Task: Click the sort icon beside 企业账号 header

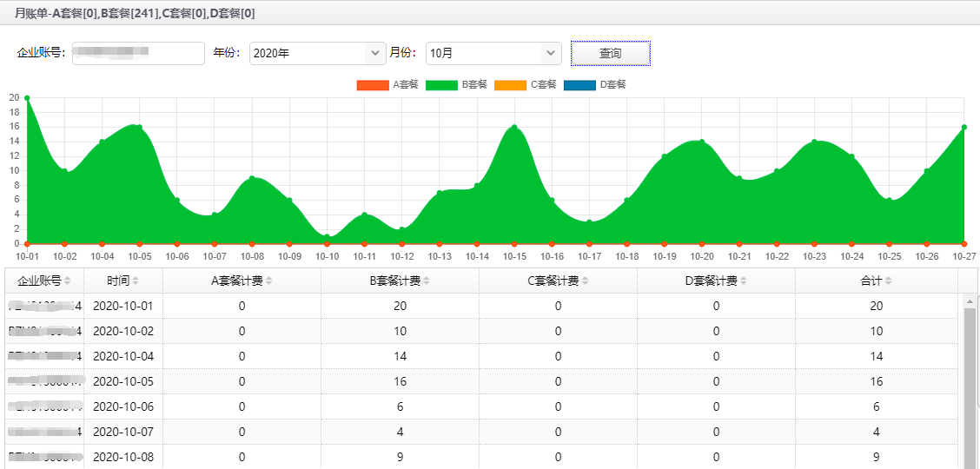Action: tap(68, 281)
